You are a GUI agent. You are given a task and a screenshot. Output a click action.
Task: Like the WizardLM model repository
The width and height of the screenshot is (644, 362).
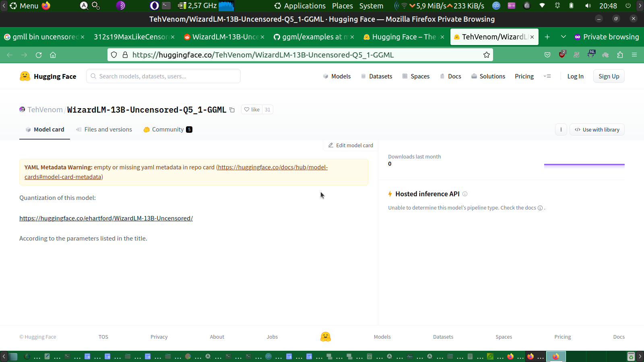pyautogui.click(x=252, y=109)
